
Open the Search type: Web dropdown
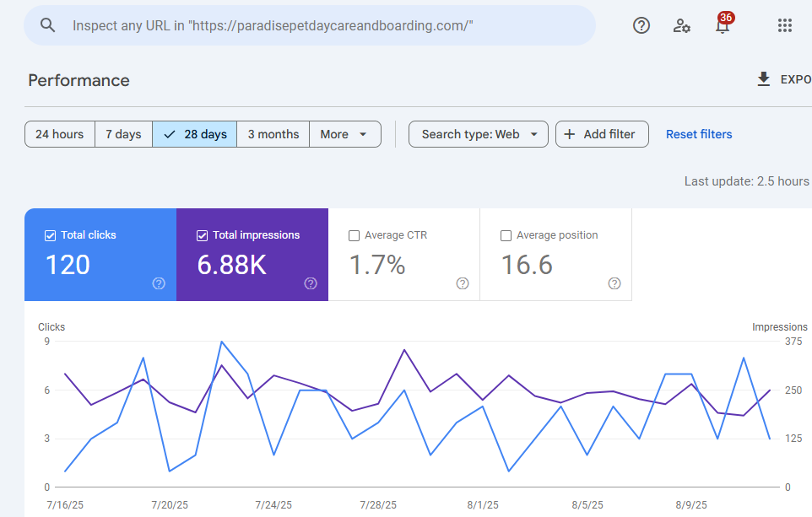point(478,134)
